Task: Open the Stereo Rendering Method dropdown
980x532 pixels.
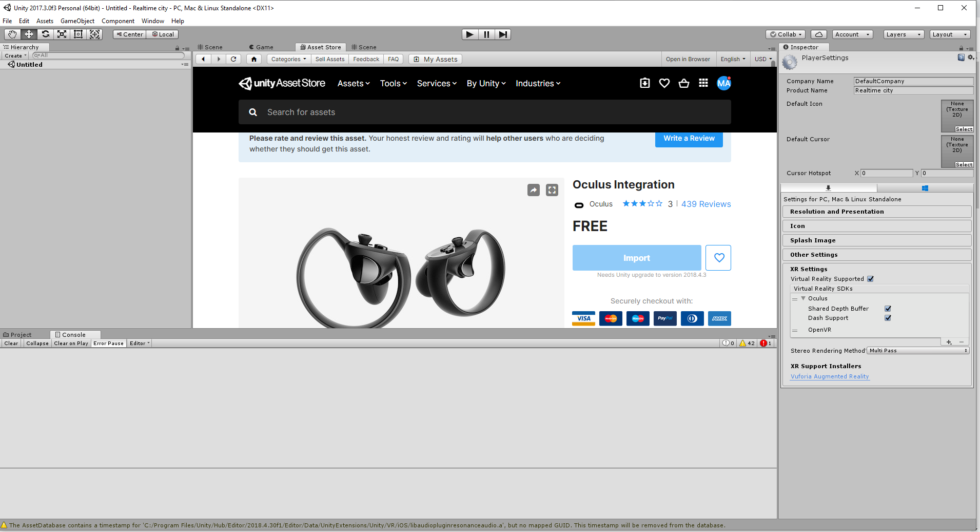Action: coord(917,350)
